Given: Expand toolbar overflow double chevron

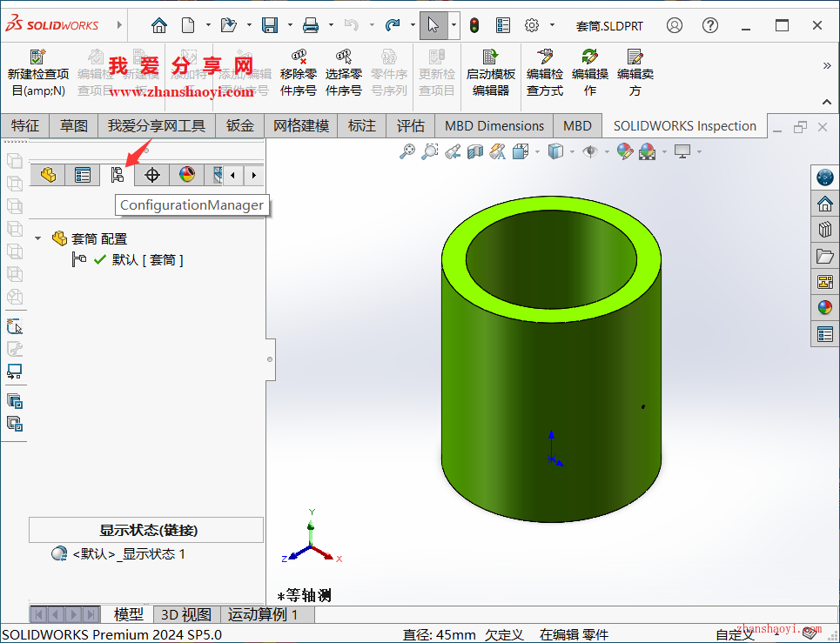Looking at the screenshot, I should tap(827, 66).
